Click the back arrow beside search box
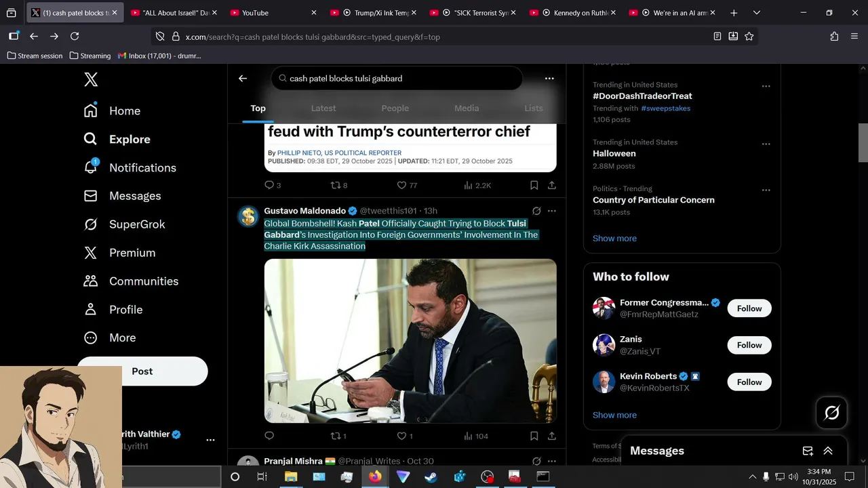The height and width of the screenshot is (488, 868). pyautogui.click(x=243, y=79)
